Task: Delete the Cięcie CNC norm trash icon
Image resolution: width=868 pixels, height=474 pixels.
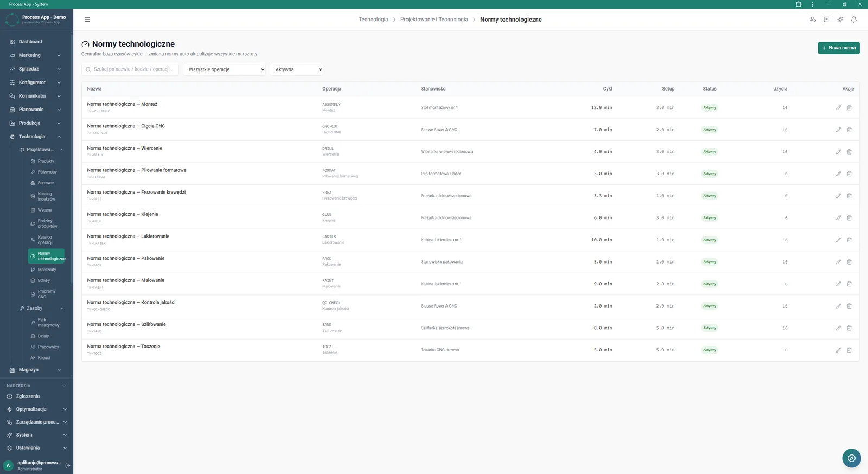Action: 849,130
